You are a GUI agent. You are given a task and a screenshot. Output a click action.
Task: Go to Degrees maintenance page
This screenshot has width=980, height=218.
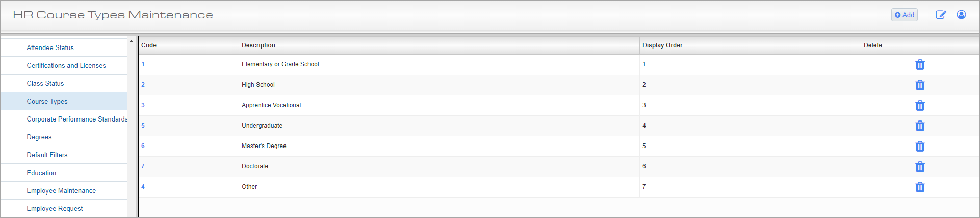(x=39, y=137)
